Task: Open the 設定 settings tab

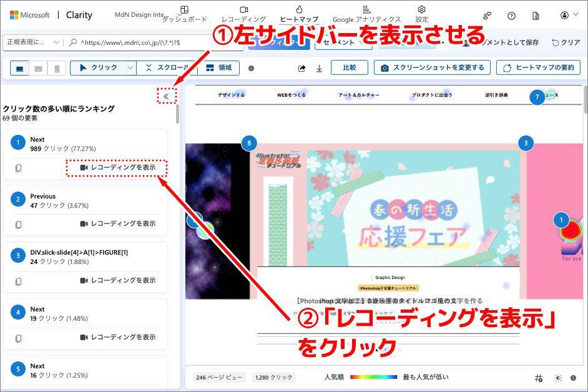Action: (421, 14)
